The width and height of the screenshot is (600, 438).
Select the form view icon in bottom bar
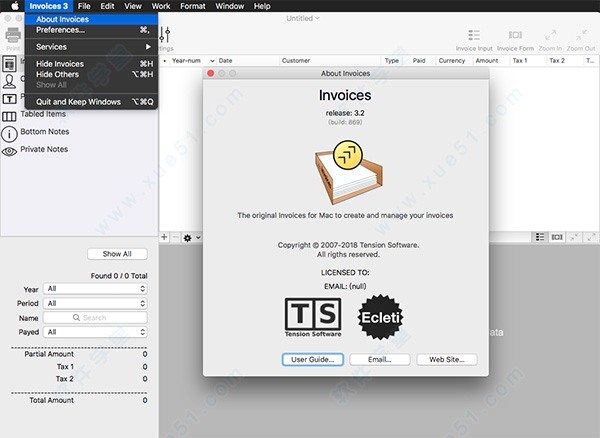pyautogui.click(x=557, y=237)
